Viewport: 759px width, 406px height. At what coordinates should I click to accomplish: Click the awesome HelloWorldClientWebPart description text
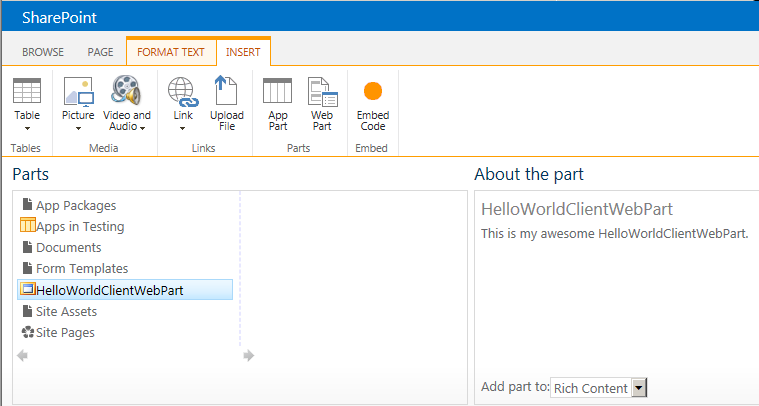(x=614, y=234)
